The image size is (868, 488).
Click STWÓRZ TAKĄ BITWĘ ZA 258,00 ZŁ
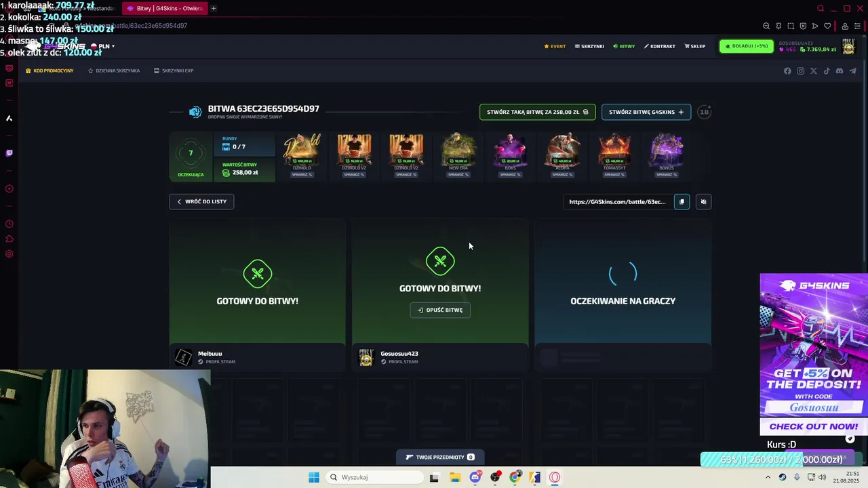point(538,112)
